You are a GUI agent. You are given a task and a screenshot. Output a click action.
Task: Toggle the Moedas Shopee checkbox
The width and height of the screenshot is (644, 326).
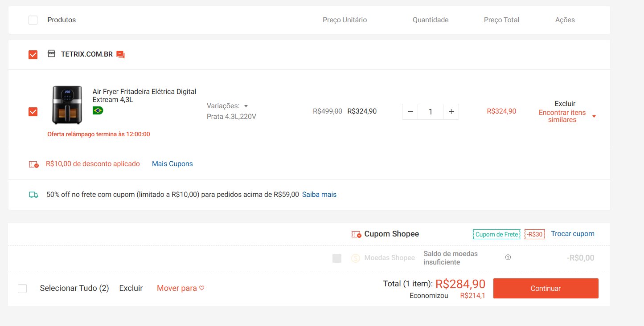[337, 258]
